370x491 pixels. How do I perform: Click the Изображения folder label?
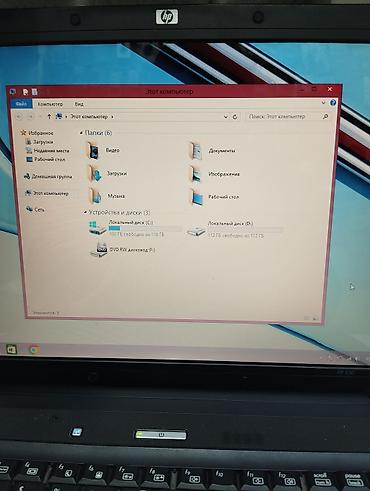[x=224, y=174]
